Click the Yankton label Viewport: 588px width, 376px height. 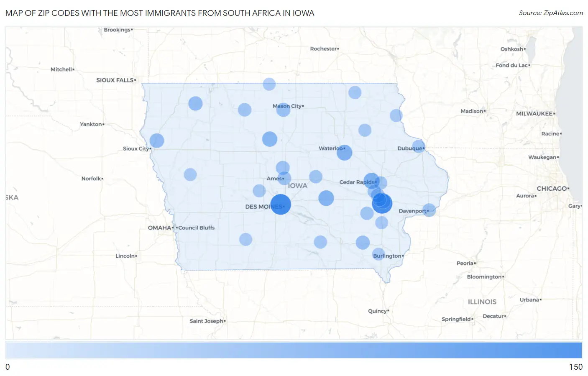91,124
